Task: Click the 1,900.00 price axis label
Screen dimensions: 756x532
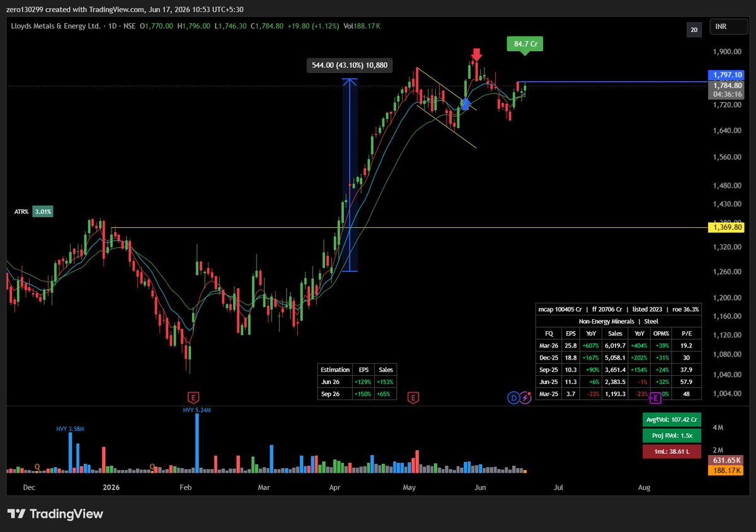Action: click(x=726, y=52)
